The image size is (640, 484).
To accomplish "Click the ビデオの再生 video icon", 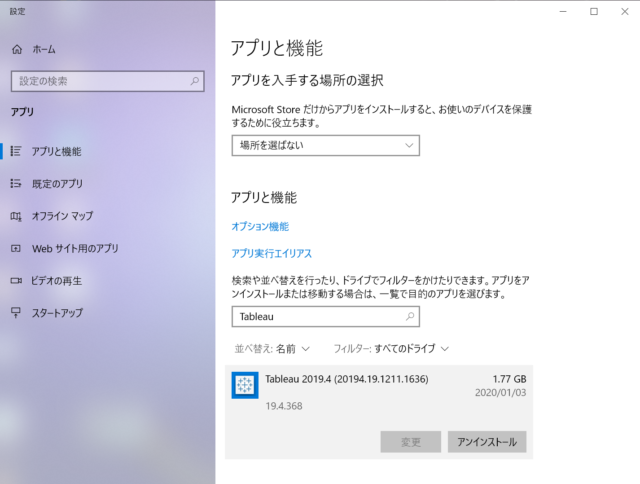I will [x=16, y=281].
